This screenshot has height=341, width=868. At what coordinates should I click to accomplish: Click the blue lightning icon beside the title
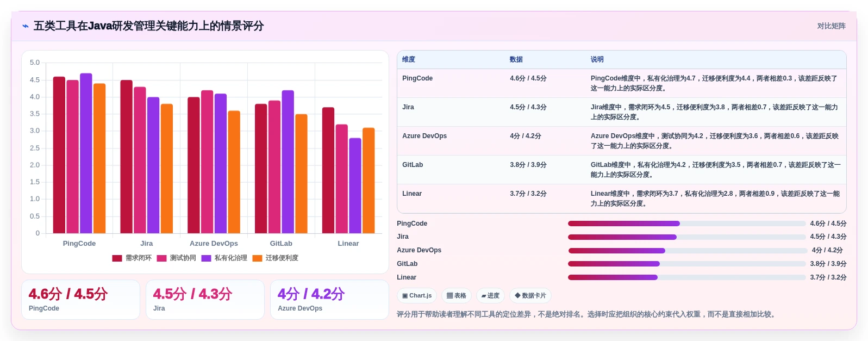pos(26,26)
